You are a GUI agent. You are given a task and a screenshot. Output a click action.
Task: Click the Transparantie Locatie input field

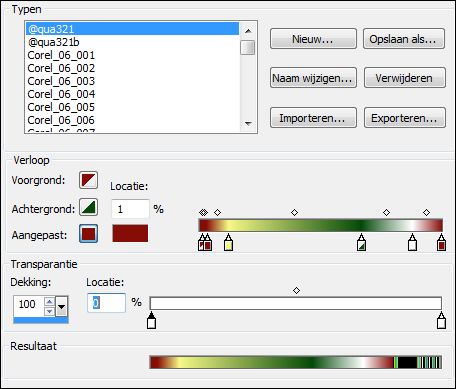point(106,303)
